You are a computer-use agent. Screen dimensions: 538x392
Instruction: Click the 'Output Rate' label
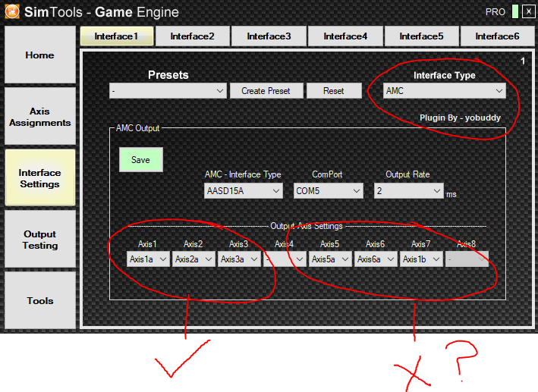tap(407, 174)
